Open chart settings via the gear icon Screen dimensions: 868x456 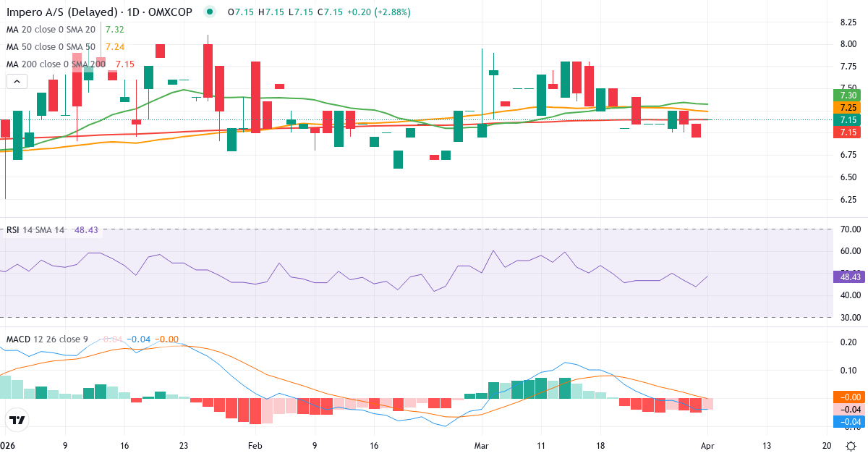pyautogui.click(x=851, y=447)
